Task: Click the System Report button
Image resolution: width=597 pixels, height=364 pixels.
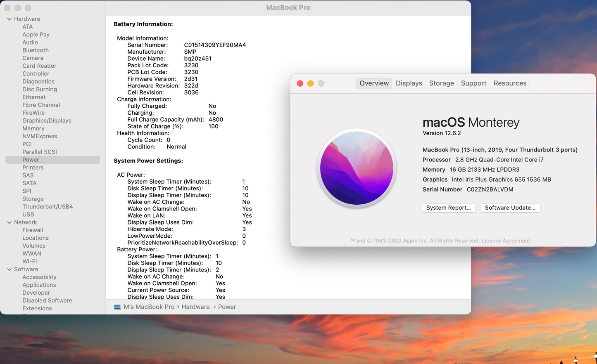Action: pos(448,208)
